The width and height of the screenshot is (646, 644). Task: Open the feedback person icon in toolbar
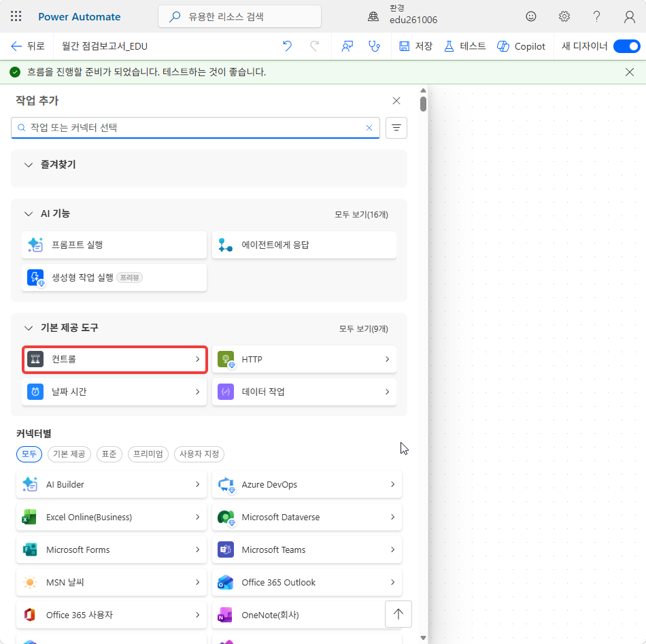click(x=347, y=46)
